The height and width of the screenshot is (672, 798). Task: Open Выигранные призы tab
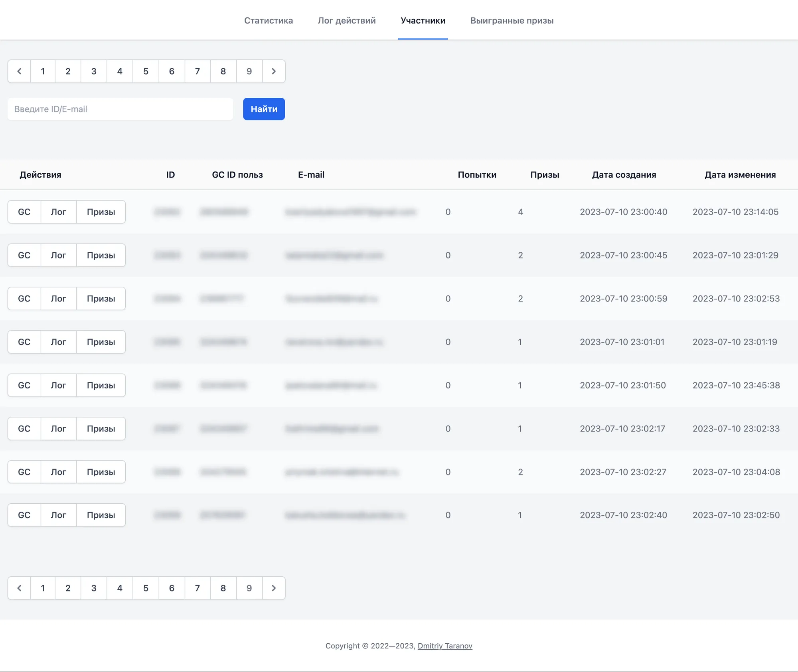[x=512, y=20]
